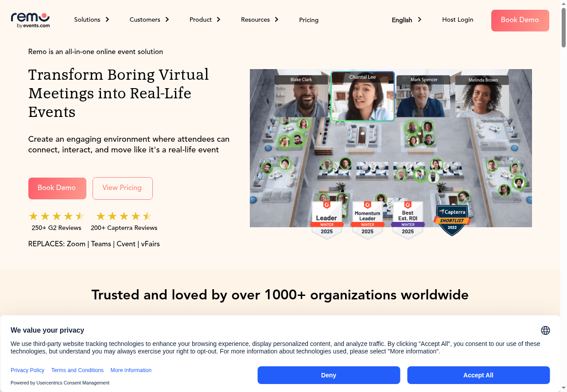Go to the Pricing page

tap(309, 20)
